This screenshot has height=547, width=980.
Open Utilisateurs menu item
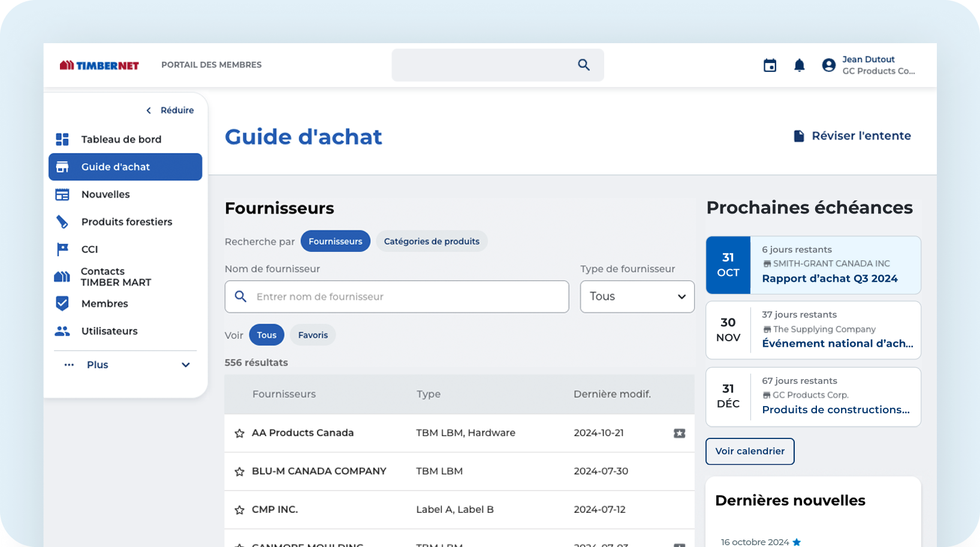click(125, 331)
